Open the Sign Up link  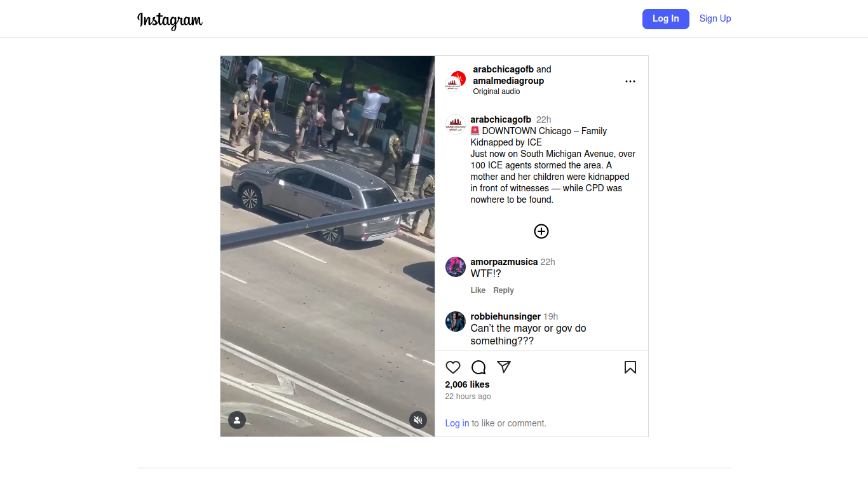[715, 18]
